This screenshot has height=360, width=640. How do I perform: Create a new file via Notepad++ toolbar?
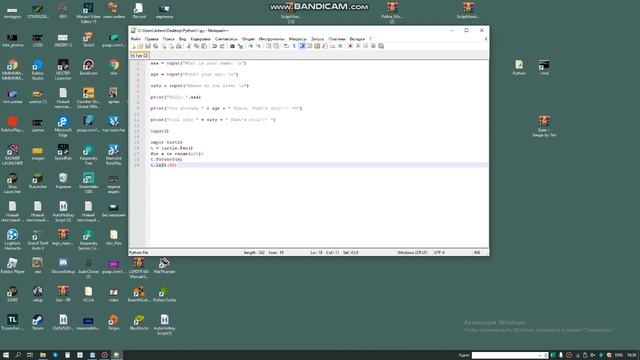click(x=133, y=46)
